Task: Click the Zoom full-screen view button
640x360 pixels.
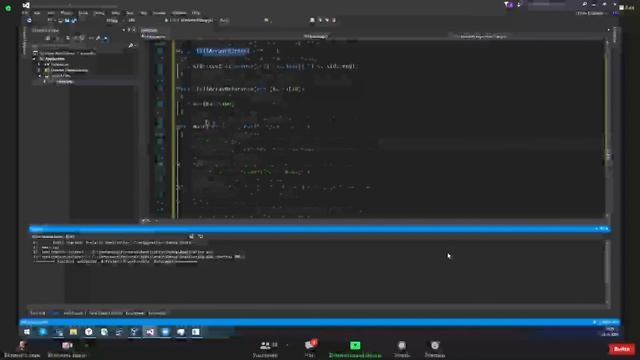Action: pyautogui.click(x=626, y=7)
